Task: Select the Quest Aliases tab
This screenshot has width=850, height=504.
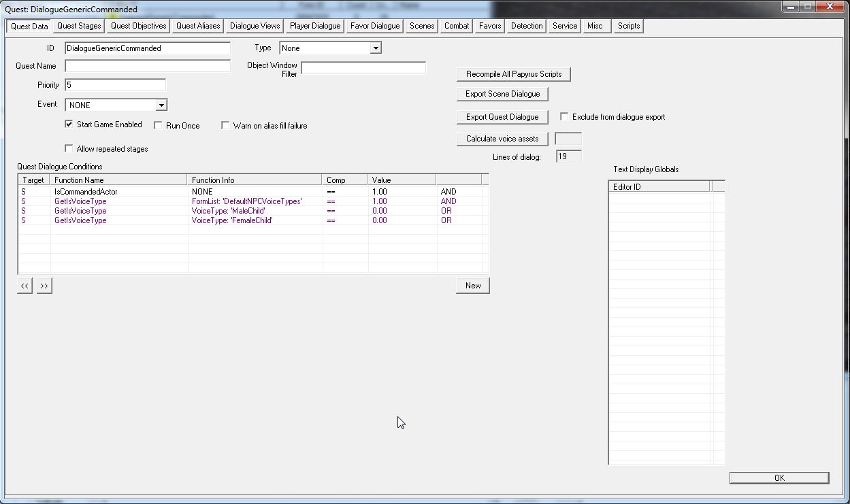Action: tap(198, 26)
